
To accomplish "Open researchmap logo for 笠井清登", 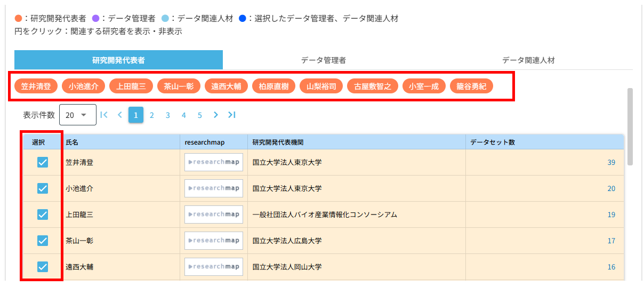I will click(x=213, y=162).
